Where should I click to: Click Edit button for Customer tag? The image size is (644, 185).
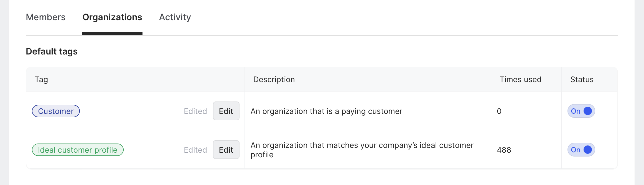[x=226, y=111]
